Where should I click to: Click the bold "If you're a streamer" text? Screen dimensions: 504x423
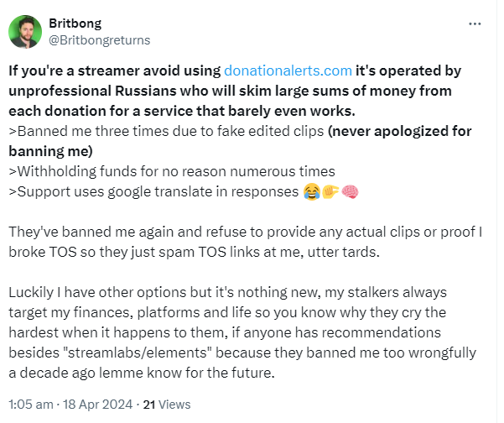pos(116,70)
